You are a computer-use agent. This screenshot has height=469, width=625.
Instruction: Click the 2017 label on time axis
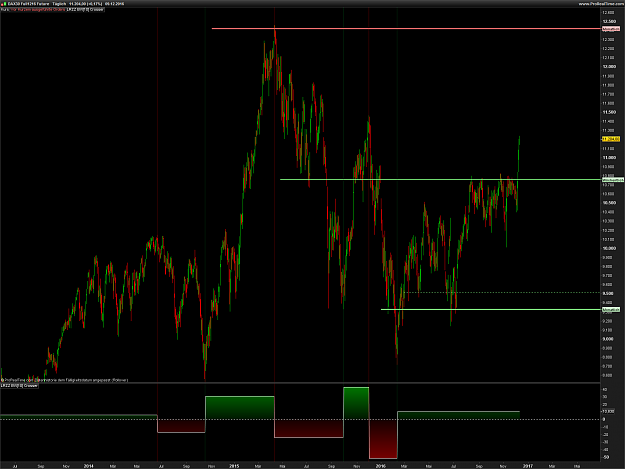pos(528,466)
